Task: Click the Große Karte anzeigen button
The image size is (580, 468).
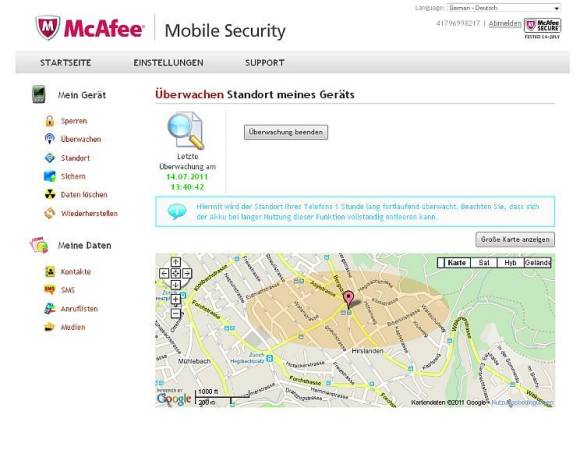Action: 515,240
